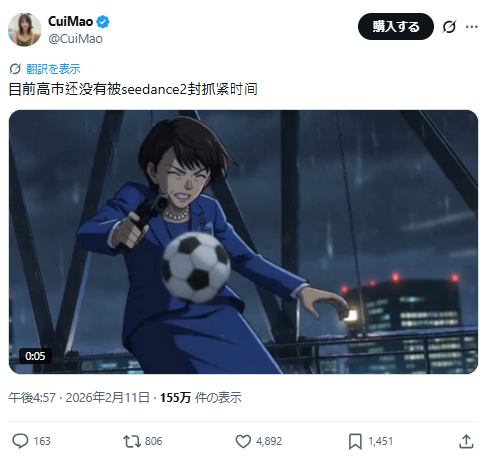
Task: Click the 0:05 video duration badge
Action: point(35,356)
